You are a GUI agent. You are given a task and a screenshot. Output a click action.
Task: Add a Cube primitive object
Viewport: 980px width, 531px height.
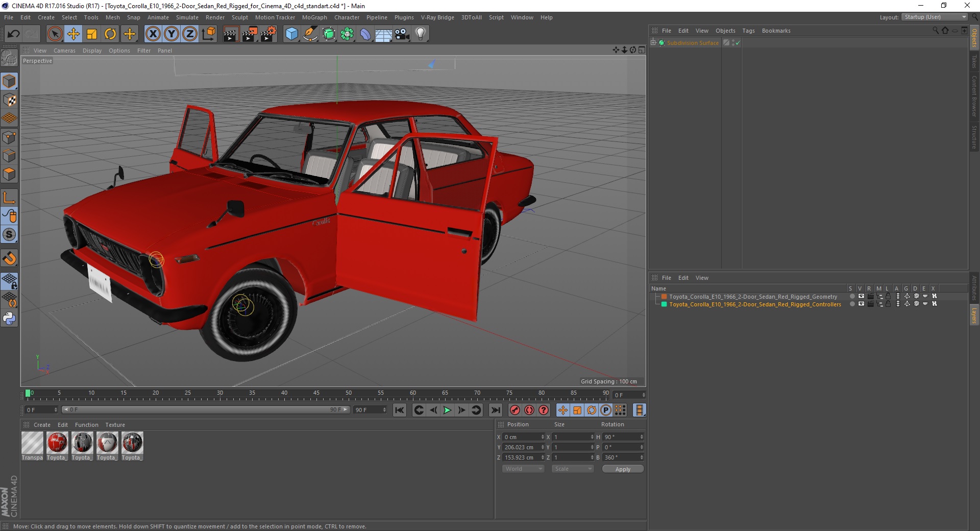tap(291, 34)
